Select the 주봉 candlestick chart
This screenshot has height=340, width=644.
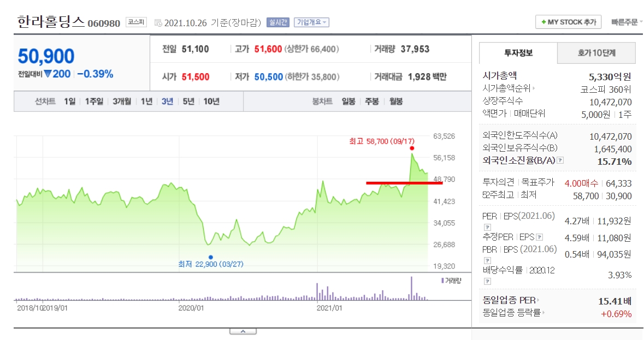pos(372,102)
